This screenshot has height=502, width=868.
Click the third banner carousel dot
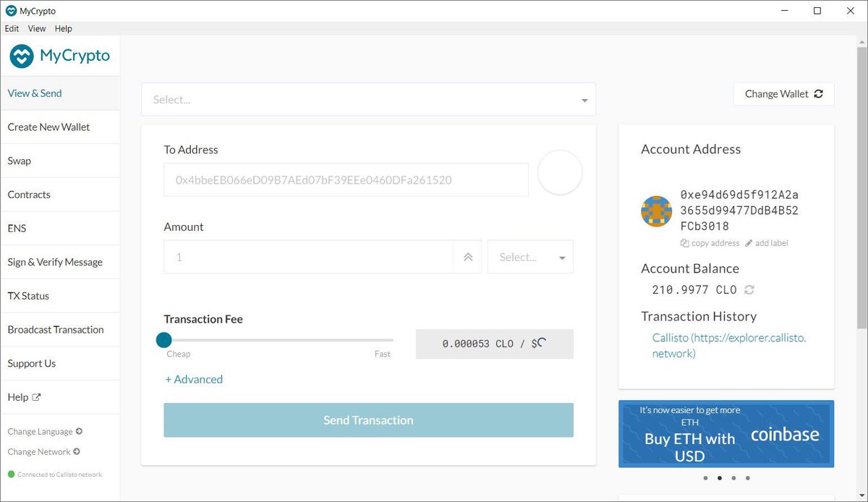733,477
